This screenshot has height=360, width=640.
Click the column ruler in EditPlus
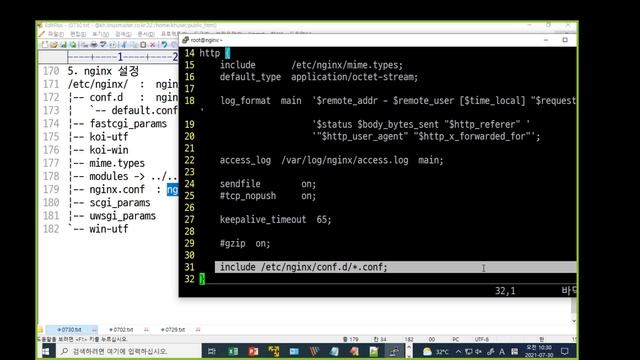(122, 57)
